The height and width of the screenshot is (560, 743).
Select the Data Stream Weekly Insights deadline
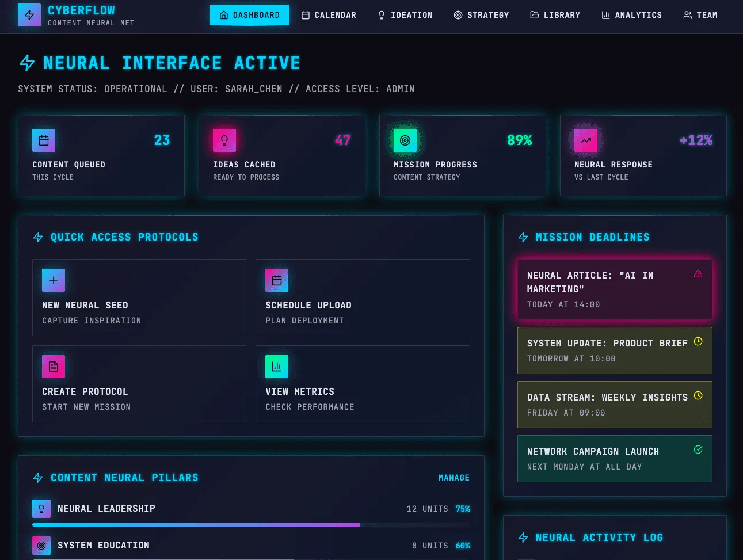(615, 405)
